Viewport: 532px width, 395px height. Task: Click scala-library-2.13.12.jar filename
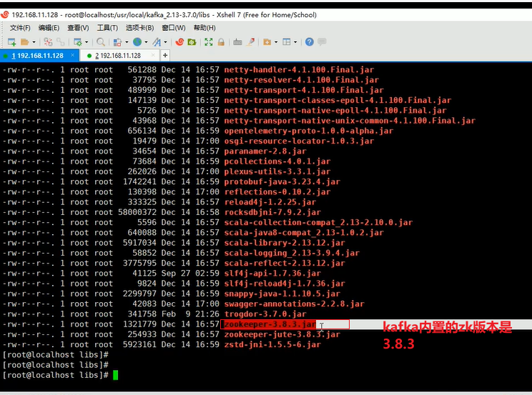tap(285, 243)
